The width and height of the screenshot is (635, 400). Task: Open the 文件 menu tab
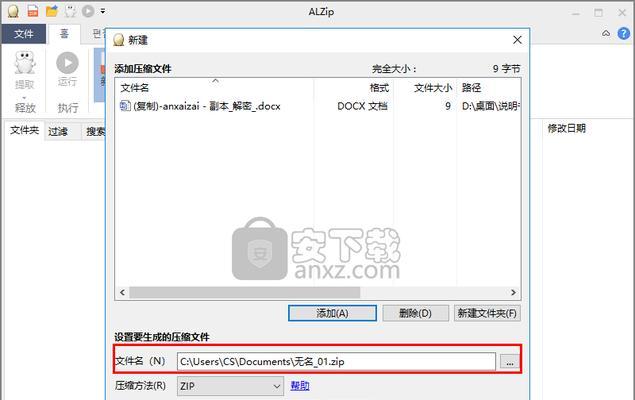point(23,34)
